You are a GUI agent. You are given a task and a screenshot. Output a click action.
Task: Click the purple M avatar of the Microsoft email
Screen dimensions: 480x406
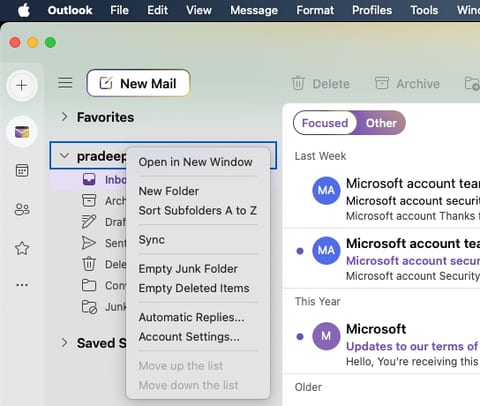326,336
